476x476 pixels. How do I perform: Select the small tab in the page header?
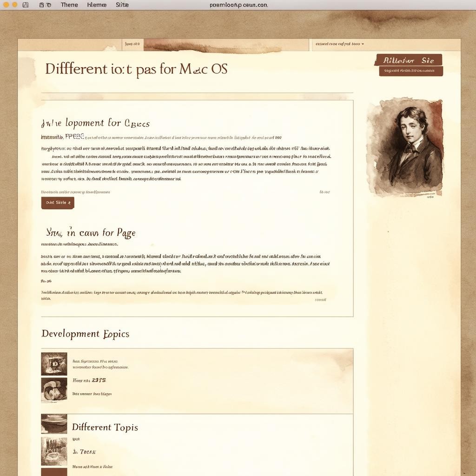[x=132, y=44]
